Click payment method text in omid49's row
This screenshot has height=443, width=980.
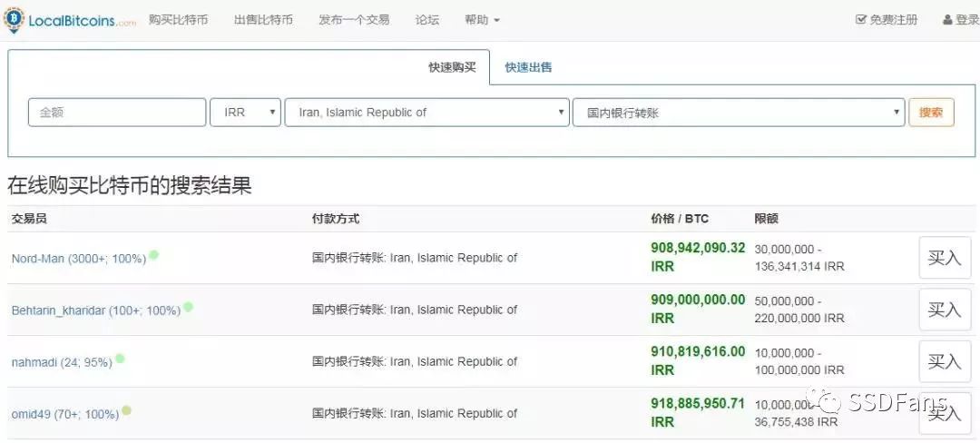pos(415,413)
